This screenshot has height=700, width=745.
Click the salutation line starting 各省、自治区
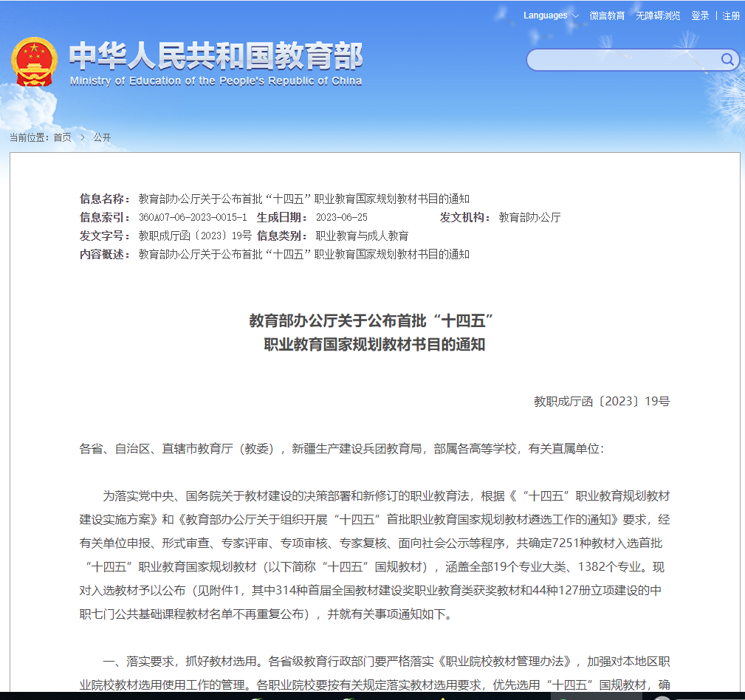click(342, 449)
